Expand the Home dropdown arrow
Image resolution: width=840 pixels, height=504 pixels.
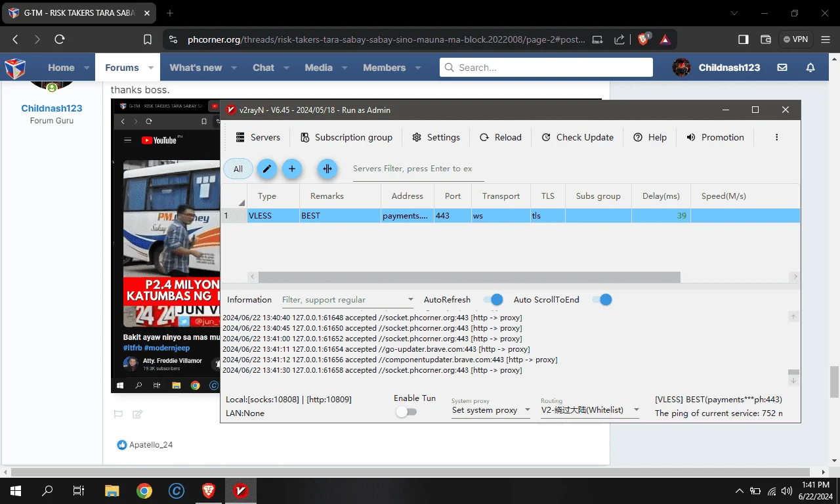(87, 68)
